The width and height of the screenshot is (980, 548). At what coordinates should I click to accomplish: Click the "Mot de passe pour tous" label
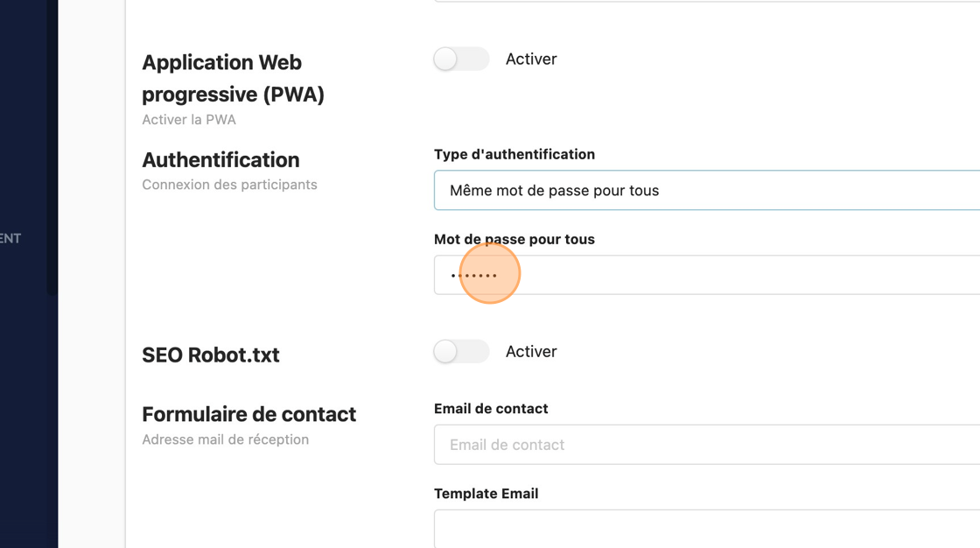pos(514,239)
